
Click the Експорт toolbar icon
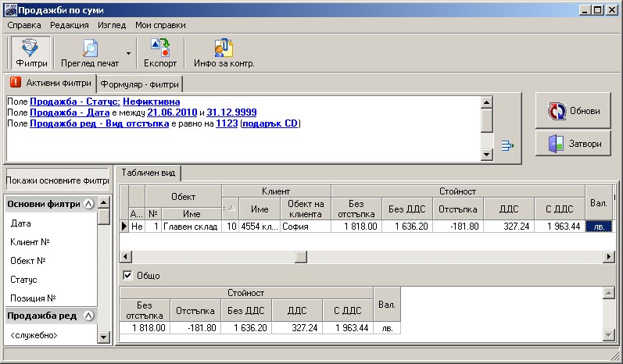pyautogui.click(x=160, y=53)
